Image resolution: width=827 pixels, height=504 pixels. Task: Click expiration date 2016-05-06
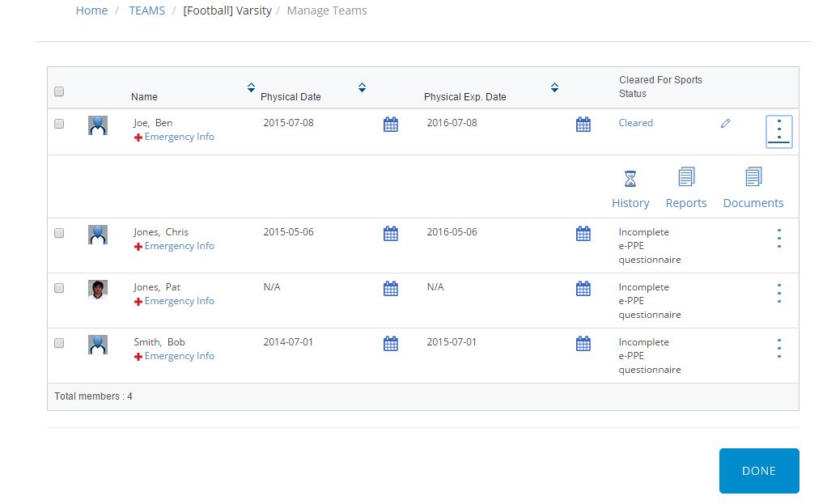(x=452, y=232)
